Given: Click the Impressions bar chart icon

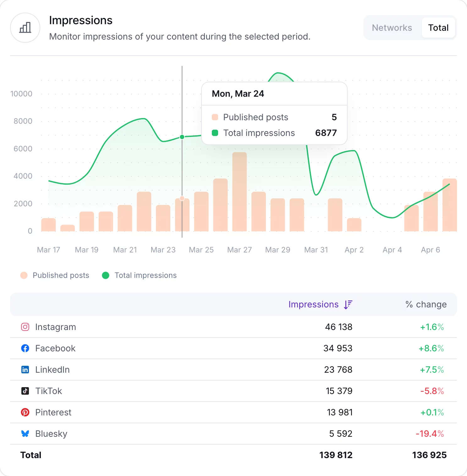Looking at the screenshot, I should (25, 28).
